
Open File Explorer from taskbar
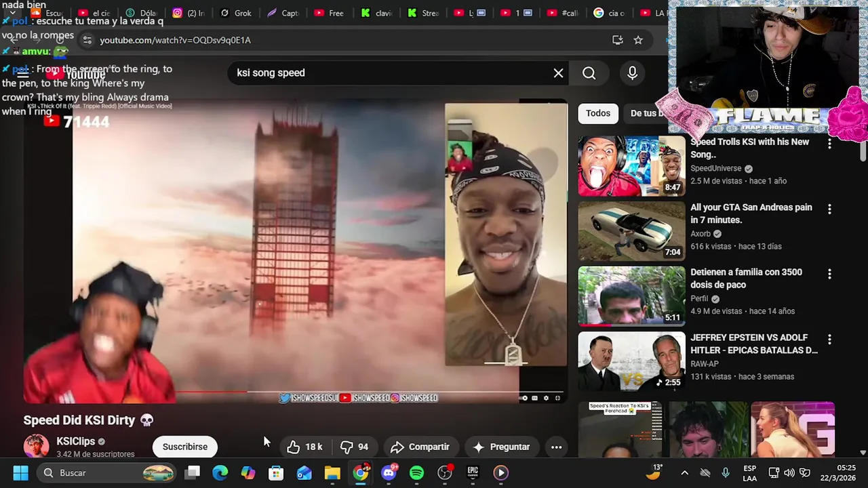pyautogui.click(x=332, y=472)
